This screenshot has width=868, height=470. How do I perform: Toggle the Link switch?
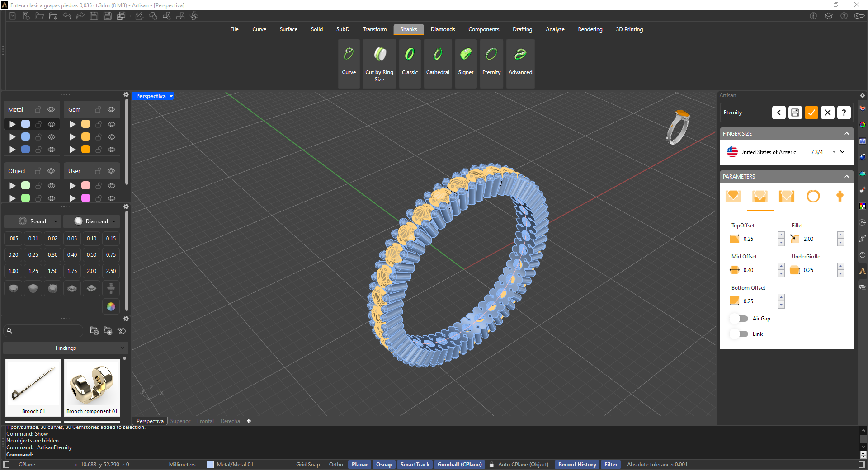click(x=740, y=334)
